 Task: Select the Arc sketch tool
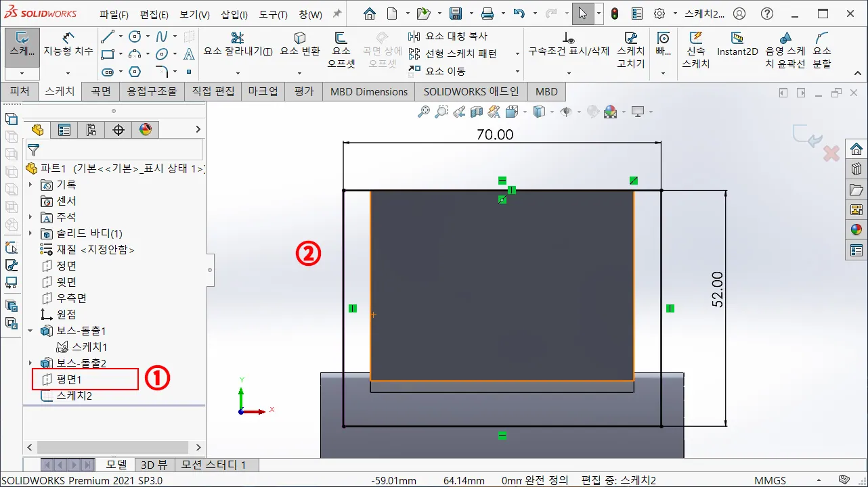coord(135,54)
